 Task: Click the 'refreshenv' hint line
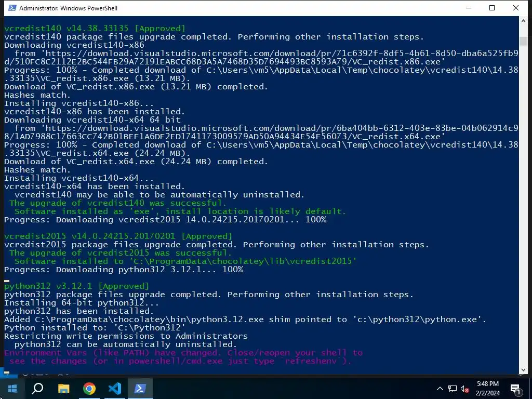pos(180,361)
